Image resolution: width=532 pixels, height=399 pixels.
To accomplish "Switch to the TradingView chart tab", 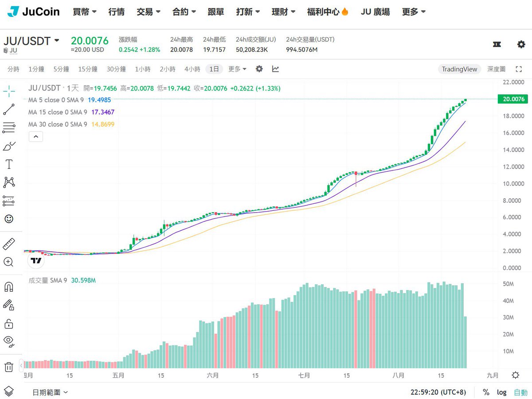I will [x=460, y=69].
